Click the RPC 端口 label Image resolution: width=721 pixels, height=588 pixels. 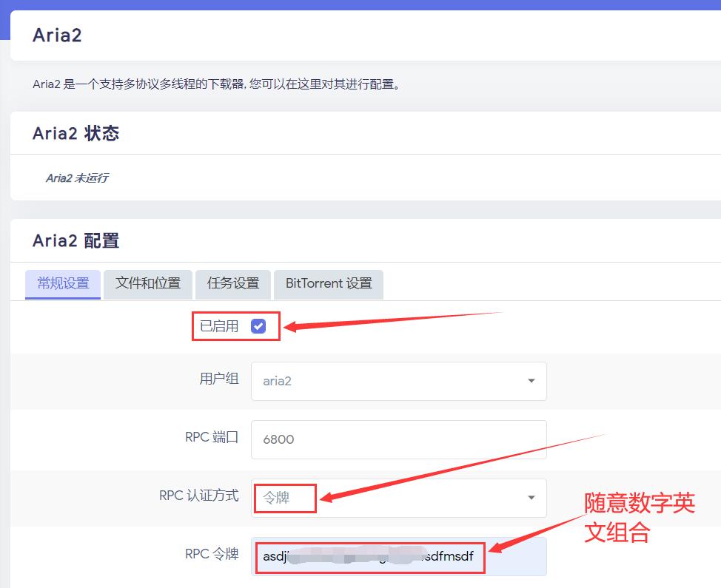pos(212,437)
